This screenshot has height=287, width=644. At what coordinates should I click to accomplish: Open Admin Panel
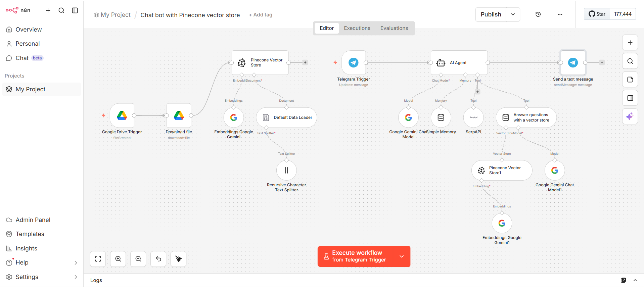(x=42, y=220)
